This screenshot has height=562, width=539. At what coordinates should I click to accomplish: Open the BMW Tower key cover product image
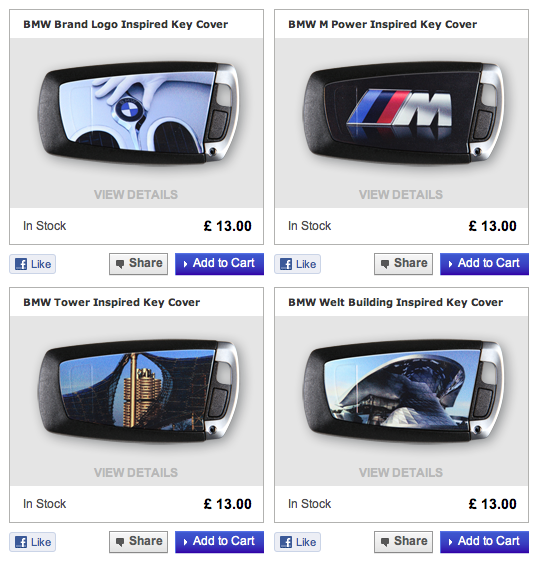click(138, 391)
